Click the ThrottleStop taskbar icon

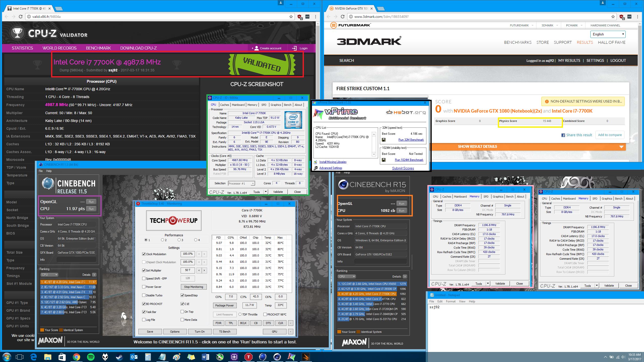248,357
